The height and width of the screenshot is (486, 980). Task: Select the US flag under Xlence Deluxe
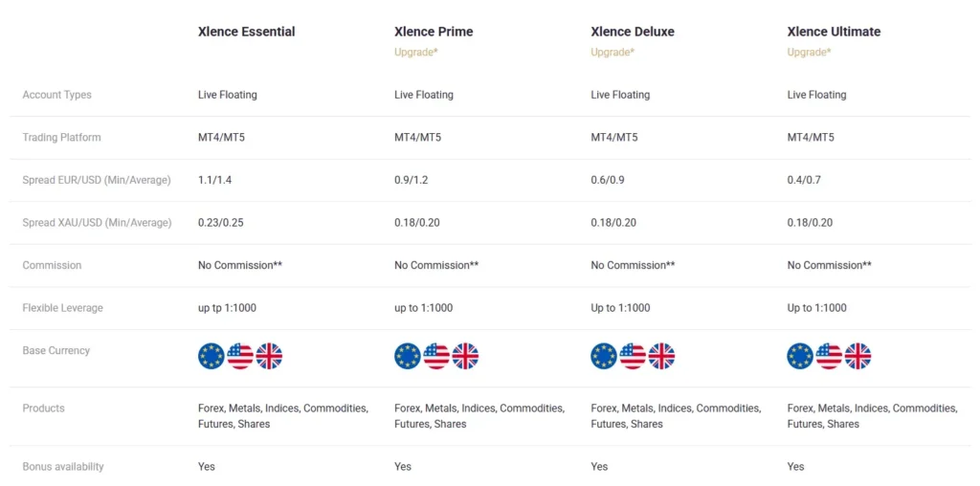tap(633, 357)
